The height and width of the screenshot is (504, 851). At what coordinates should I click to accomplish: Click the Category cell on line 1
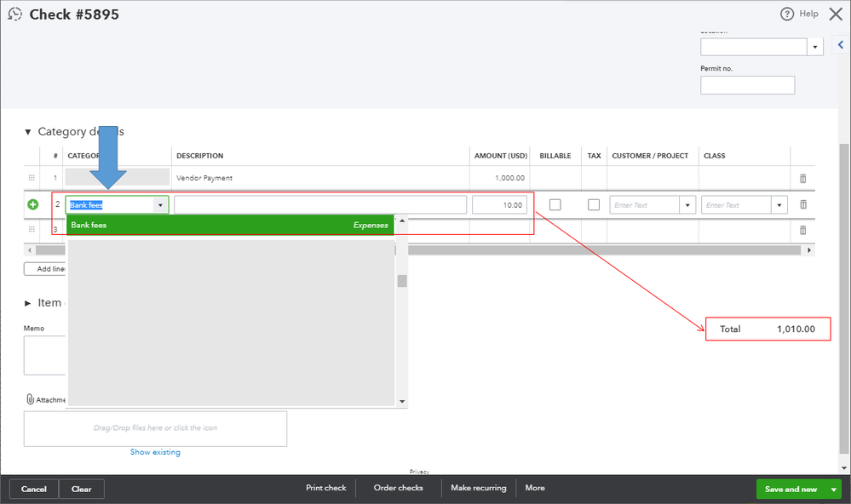(x=118, y=177)
